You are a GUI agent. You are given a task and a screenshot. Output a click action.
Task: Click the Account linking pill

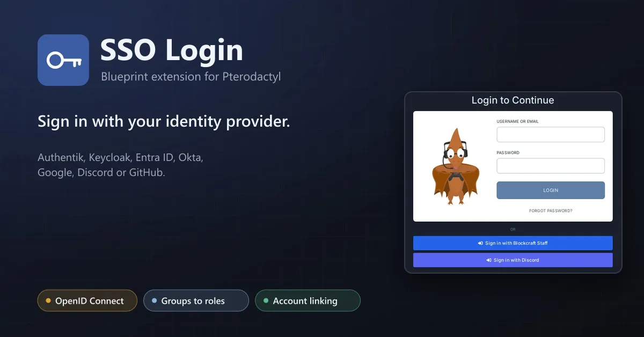(x=308, y=301)
